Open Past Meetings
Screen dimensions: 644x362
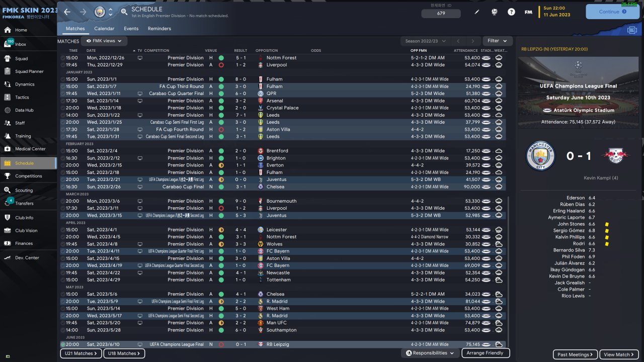[x=576, y=354]
